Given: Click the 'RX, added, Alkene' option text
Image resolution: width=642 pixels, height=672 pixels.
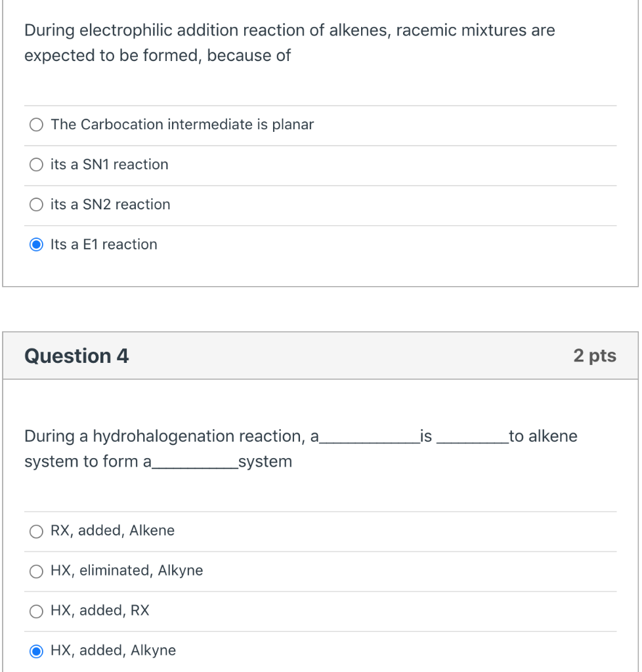Looking at the screenshot, I should click(112, 531).
